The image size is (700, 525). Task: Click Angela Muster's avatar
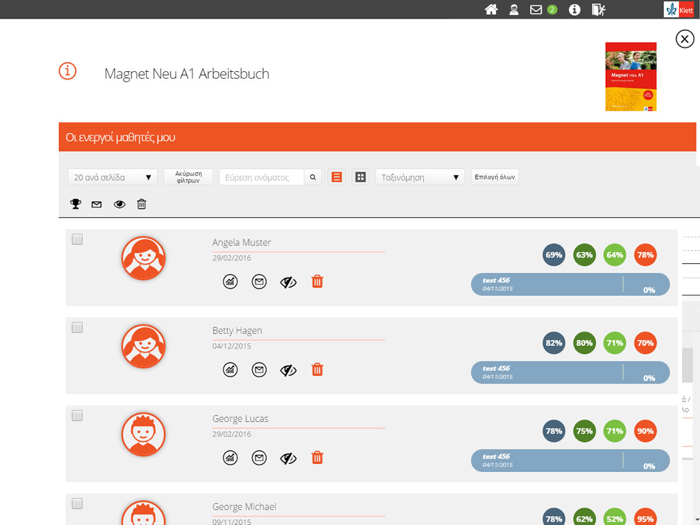click(x=143, y=258)
